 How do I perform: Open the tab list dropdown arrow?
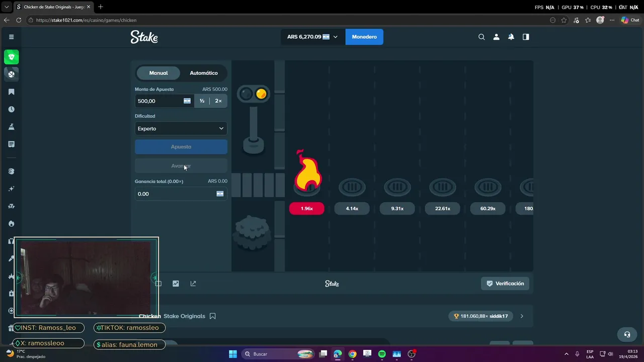click(x=7, y=7)
